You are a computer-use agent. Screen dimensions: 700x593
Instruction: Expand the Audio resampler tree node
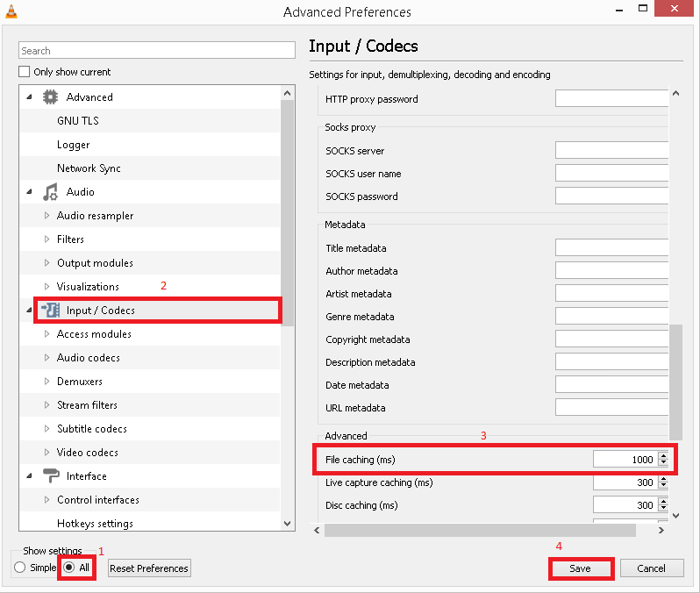click(47, 216)
